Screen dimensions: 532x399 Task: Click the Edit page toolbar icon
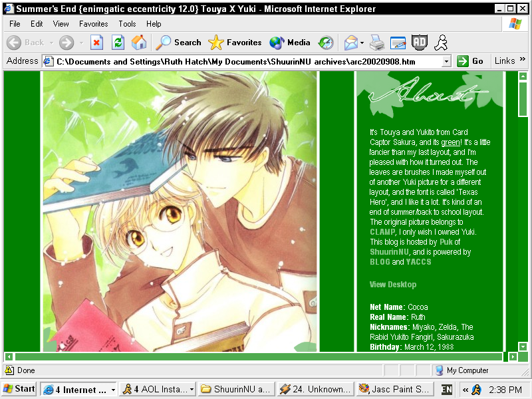398,43
